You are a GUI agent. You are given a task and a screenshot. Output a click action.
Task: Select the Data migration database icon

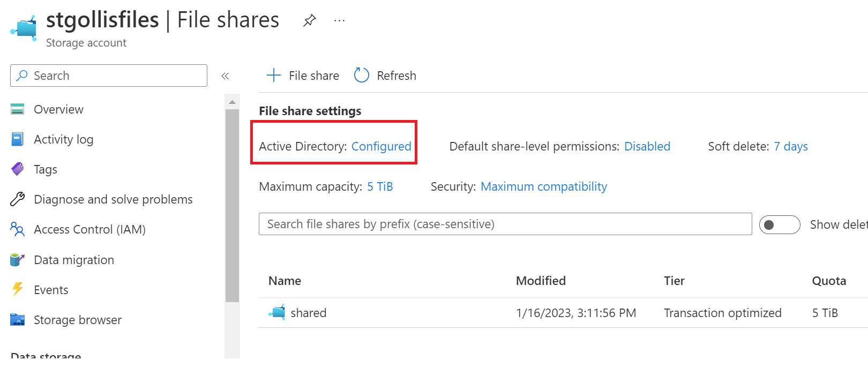point(18,259)
